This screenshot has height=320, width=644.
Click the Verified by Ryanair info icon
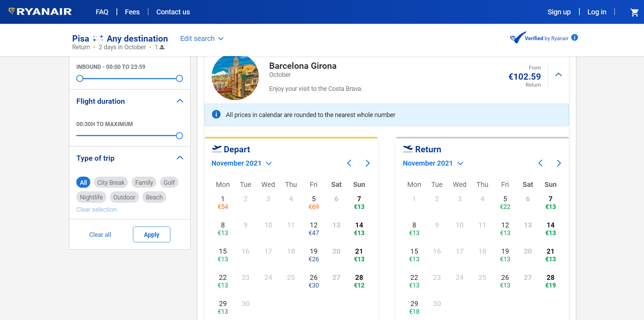click(x=574, y=37)
